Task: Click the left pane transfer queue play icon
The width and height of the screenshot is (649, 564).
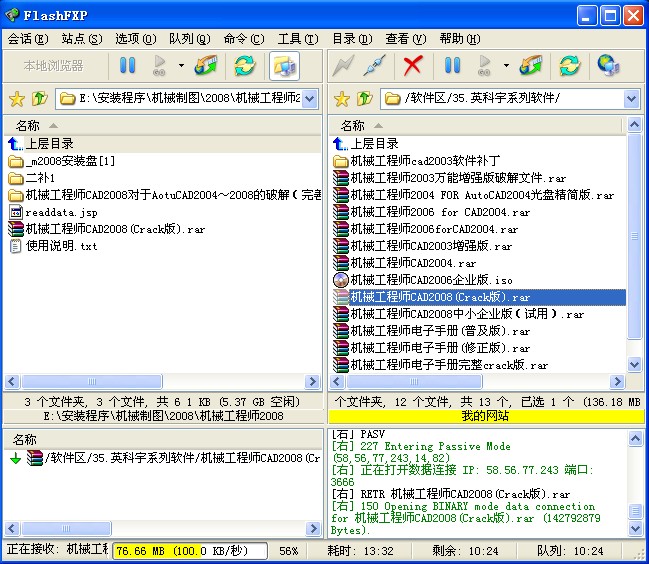Action: [x=159, y=65]
